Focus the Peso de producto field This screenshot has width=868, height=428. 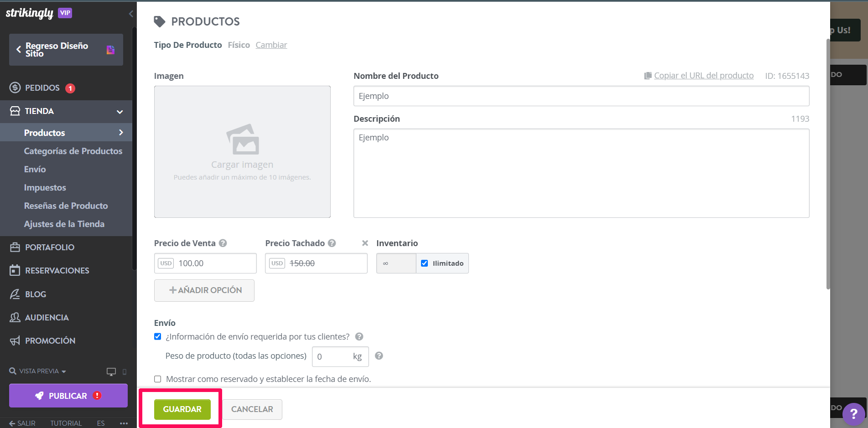[340, 356]
